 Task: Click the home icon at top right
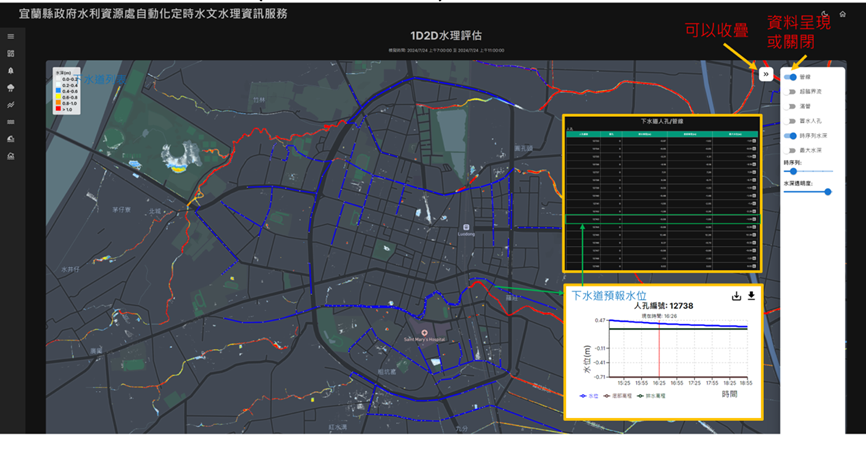point(843,14)
